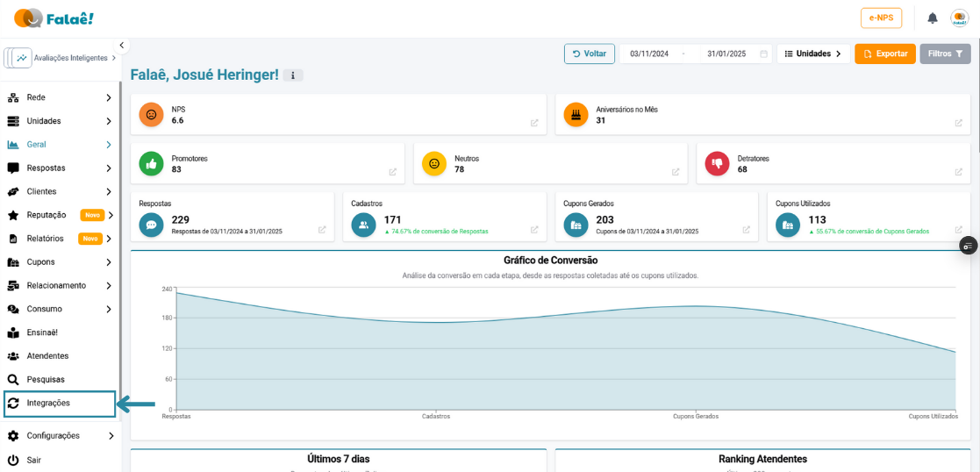Click the start date field 03/11/2024

[x=649, y=54]
